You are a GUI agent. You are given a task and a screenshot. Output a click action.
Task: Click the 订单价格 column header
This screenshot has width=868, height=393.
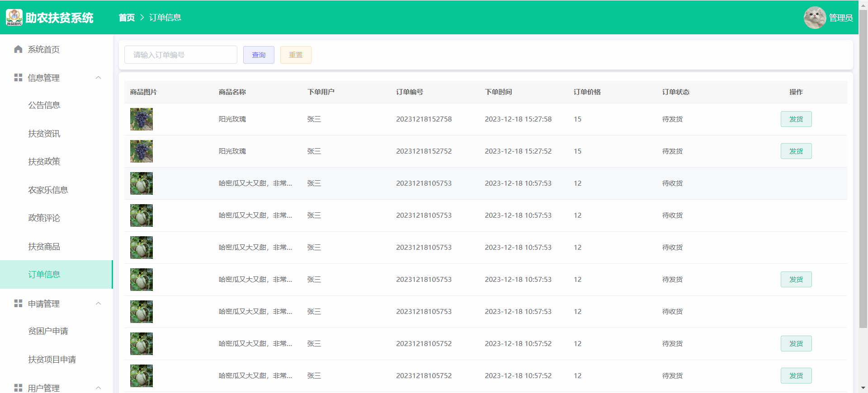point(587,92)
